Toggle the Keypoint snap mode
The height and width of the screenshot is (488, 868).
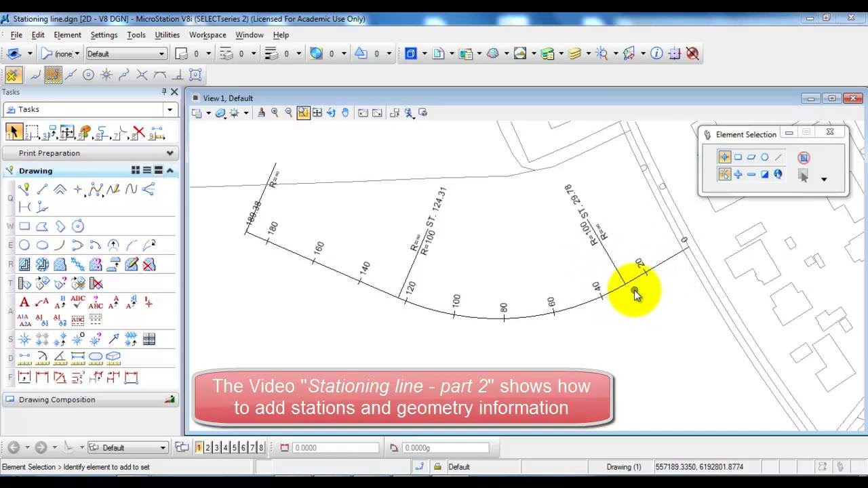pyautogui.click(x=53, y=75)
